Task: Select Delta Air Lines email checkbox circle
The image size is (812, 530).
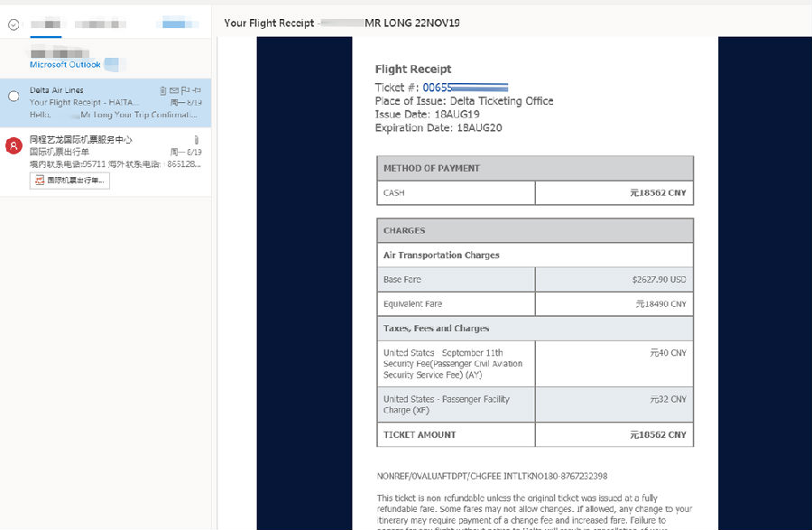Action: pos(14,97)
